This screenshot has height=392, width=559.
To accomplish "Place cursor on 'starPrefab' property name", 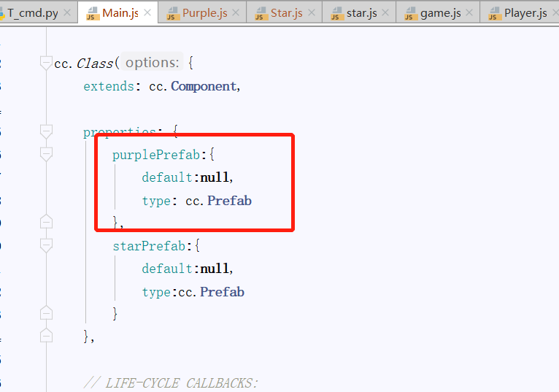I will pos(149,246).
